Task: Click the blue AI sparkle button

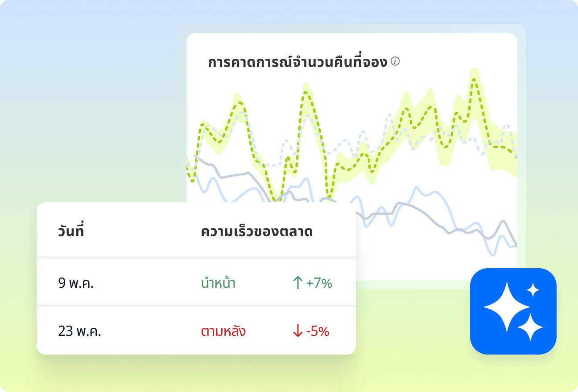Action: coord(513,311)
